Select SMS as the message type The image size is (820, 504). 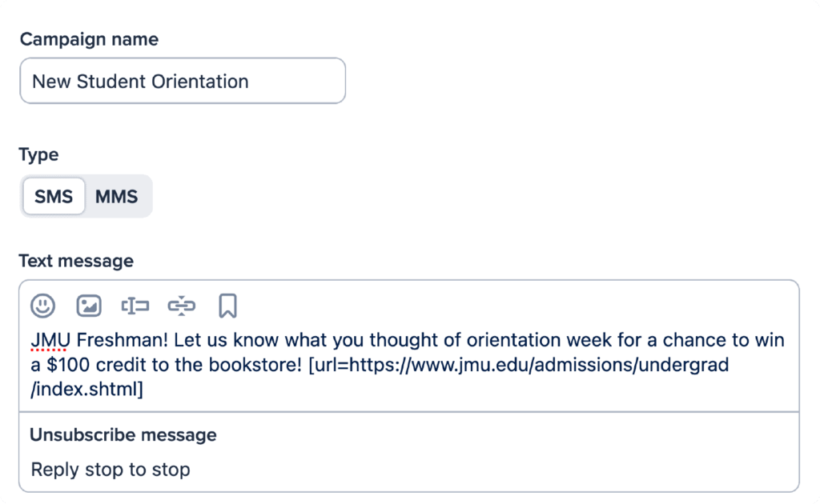pyautogui.click(x=53, y=195)
